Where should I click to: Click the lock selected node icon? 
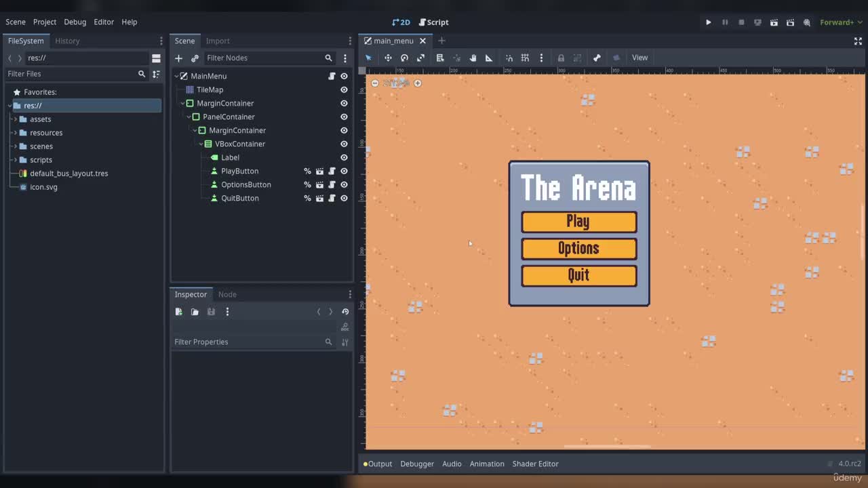tap(561, 58)
